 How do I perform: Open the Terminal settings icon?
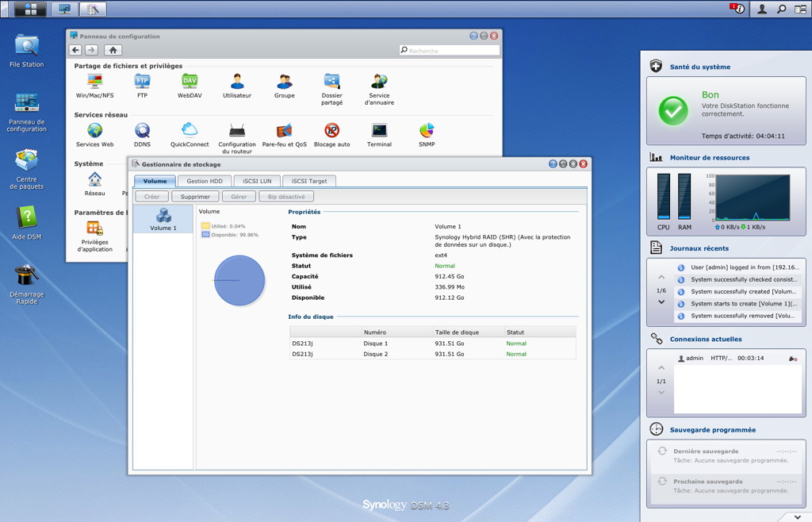pos(380,135)
